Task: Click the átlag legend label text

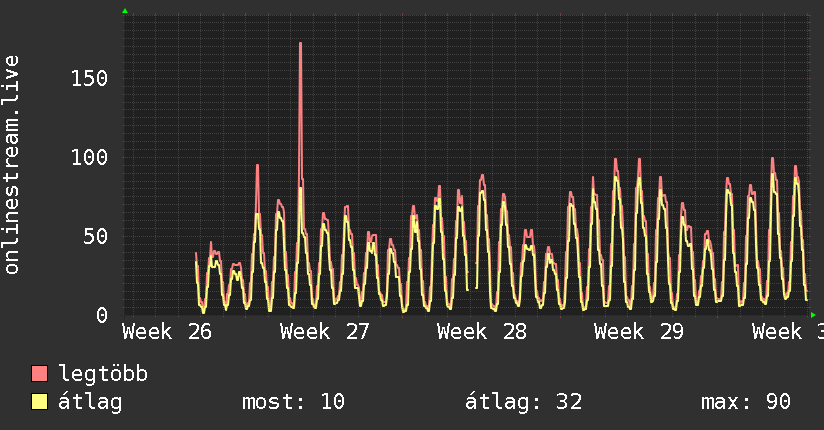Action: 90,402
